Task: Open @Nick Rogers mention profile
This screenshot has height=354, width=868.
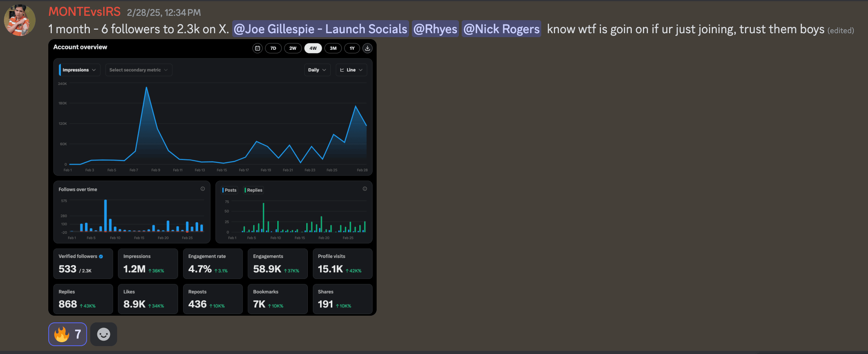Action: click(x=501, y=29)
